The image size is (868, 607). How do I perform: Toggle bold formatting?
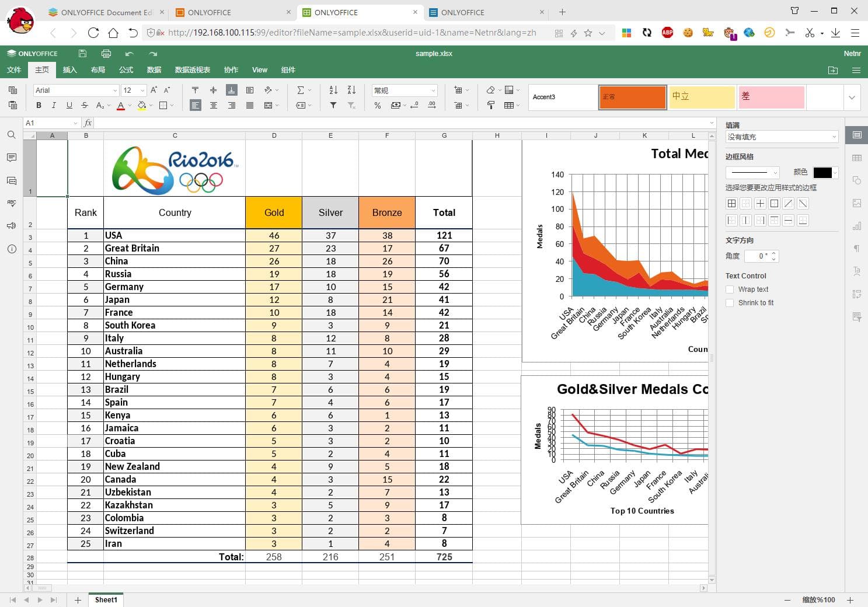coord(39,106)
